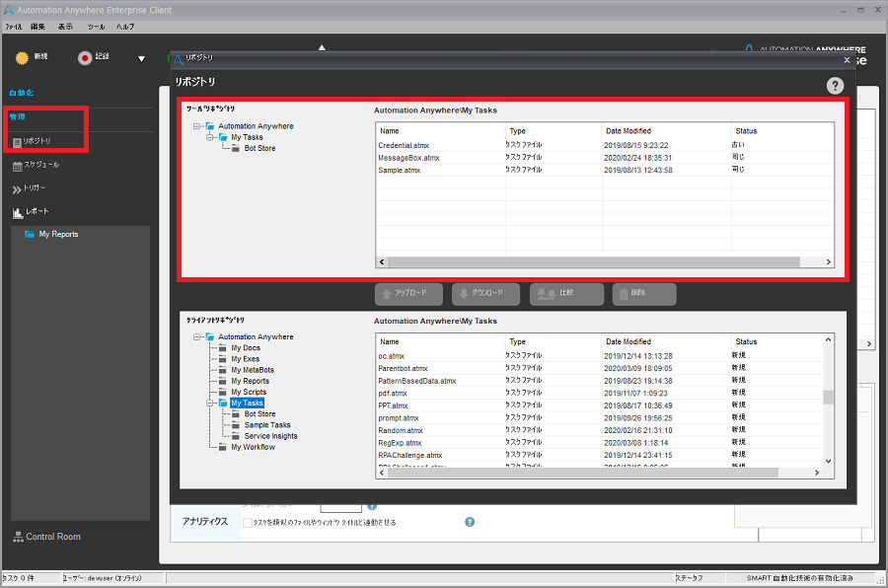The image size is (888, 588).
Task: Enable the タスクを類似のファイル連動 checkbox
Action: pyautogui.click(x=249, y=522)
